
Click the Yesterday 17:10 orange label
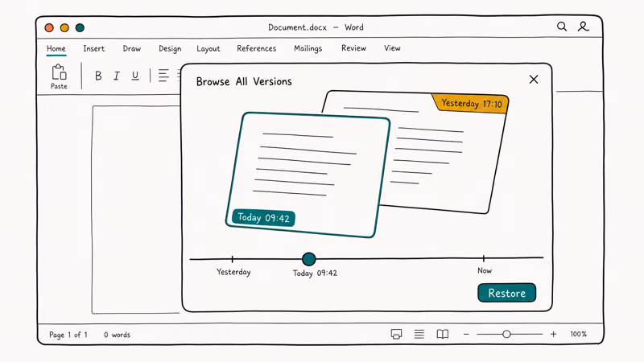pos(471,104)
